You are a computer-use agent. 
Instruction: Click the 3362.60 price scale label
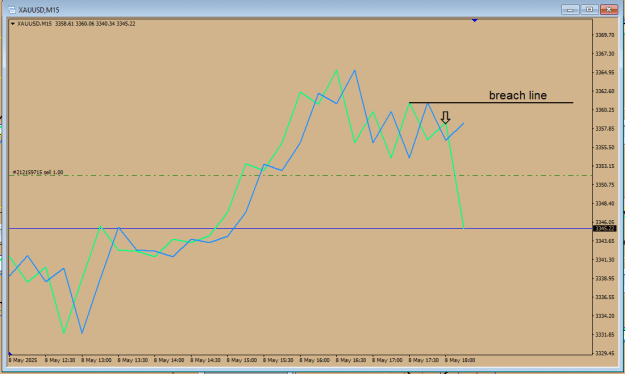pyautogui.click(x=605, y=91)
